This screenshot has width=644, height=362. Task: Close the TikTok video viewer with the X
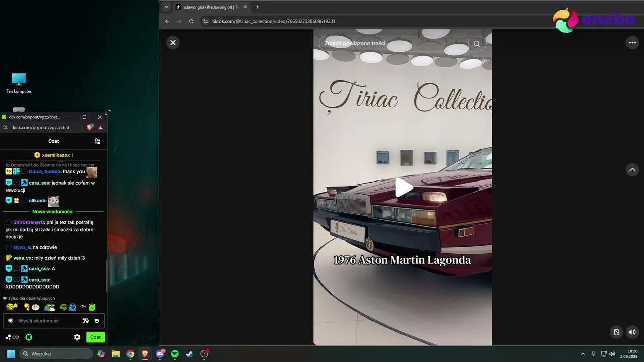click(x=173, y=43)
